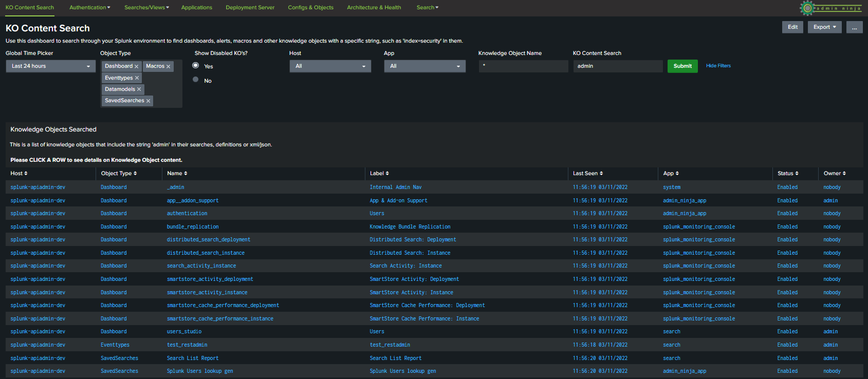Open Architecture & Health nav item
868x379 pixels.
pos(374,8)
